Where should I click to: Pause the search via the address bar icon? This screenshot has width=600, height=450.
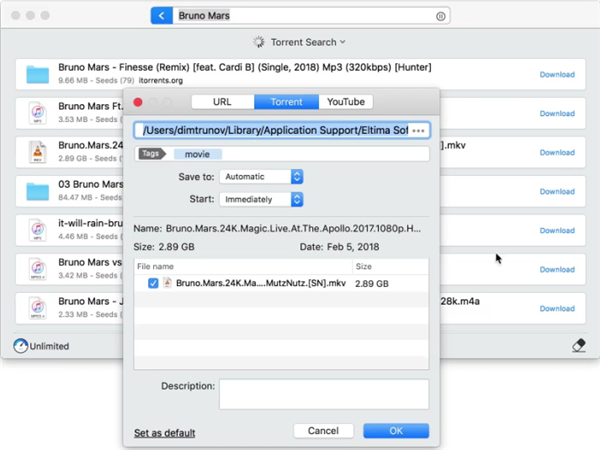pyautogui.click(x=440, y=16)
